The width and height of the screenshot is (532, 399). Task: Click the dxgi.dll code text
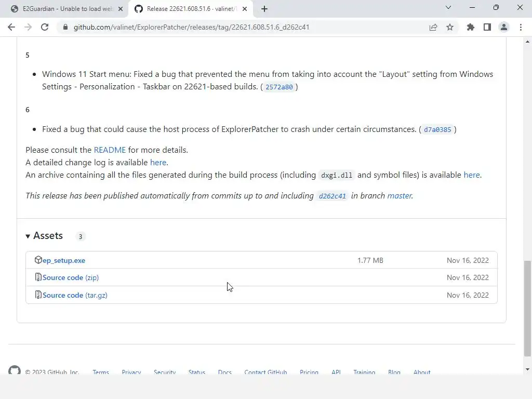[x=337, y=176]
